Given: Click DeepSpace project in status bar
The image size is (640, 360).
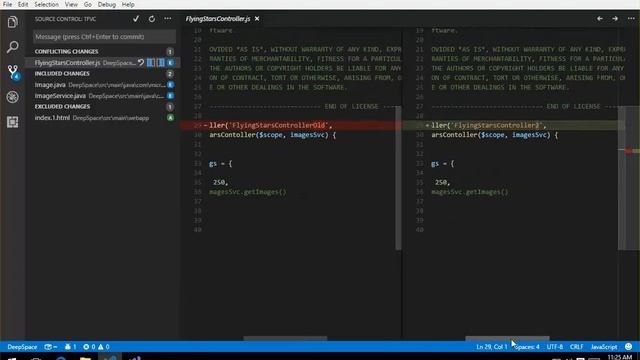Looking at the screenshot, I should click(x=22, y=347).
